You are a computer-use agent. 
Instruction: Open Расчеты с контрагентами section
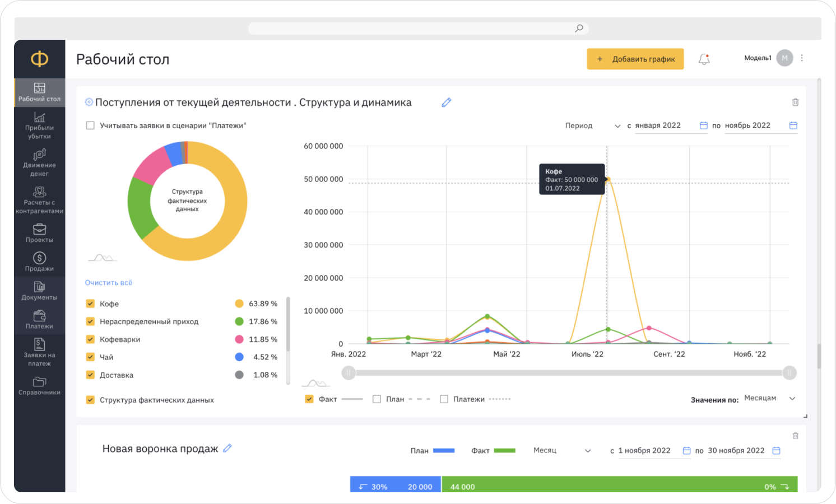point(39,200)
